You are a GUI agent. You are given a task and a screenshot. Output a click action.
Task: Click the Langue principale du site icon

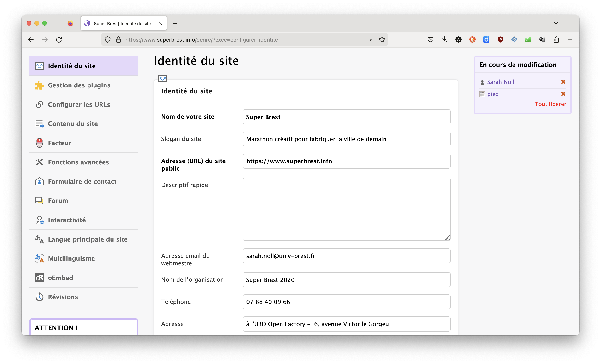point(39,239)
